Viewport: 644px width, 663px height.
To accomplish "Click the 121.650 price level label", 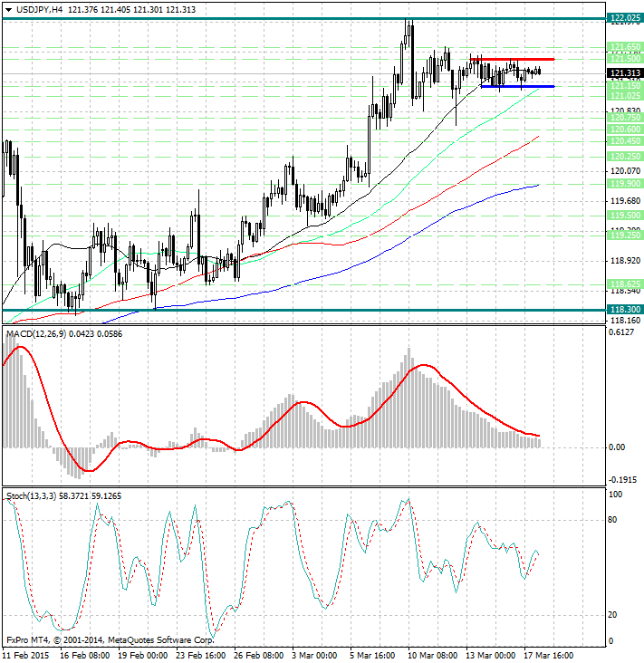I will point(625,46).
